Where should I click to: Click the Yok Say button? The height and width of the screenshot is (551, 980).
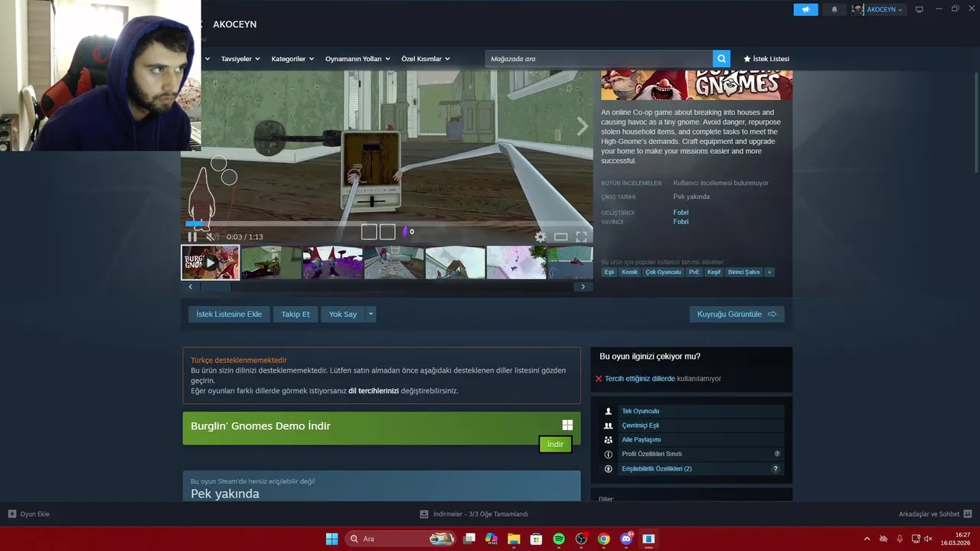(343, 314)
